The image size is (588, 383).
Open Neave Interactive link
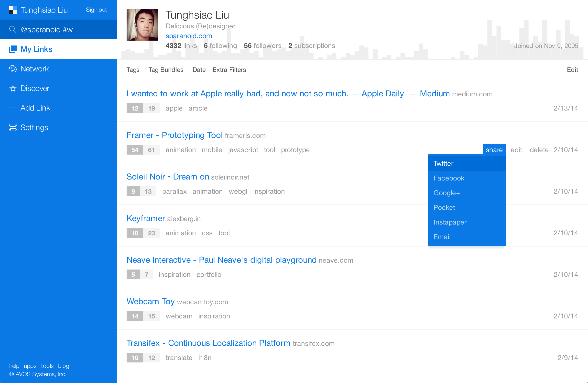point(221,260)
